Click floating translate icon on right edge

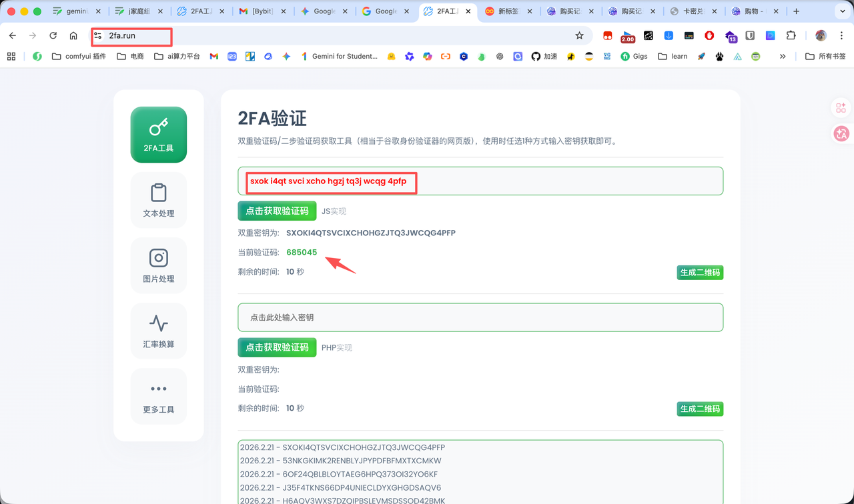[841, 134]
